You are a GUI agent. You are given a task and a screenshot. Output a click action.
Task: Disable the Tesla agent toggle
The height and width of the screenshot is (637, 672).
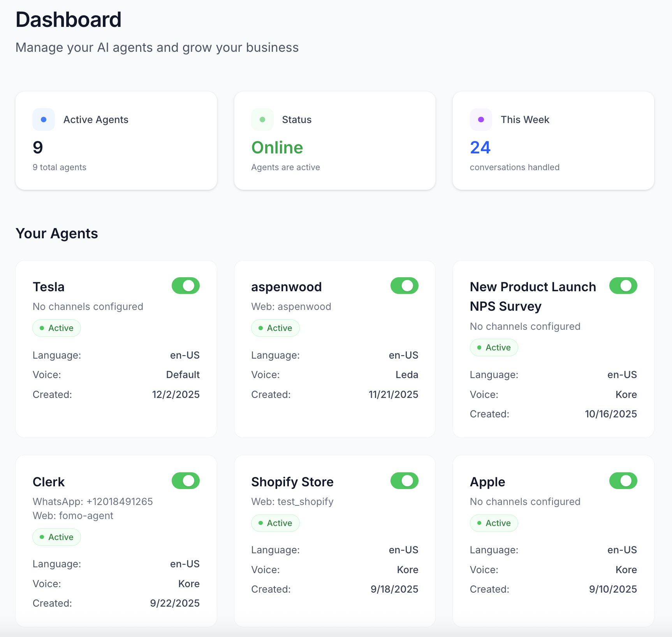click(x=185, y=285)
